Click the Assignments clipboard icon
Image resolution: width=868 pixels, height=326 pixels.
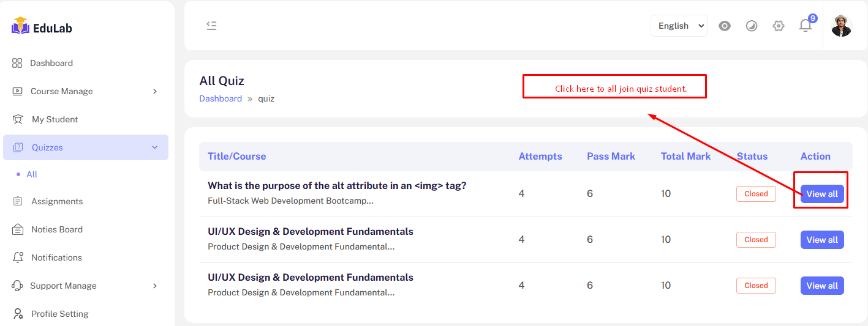click(18, 201)
